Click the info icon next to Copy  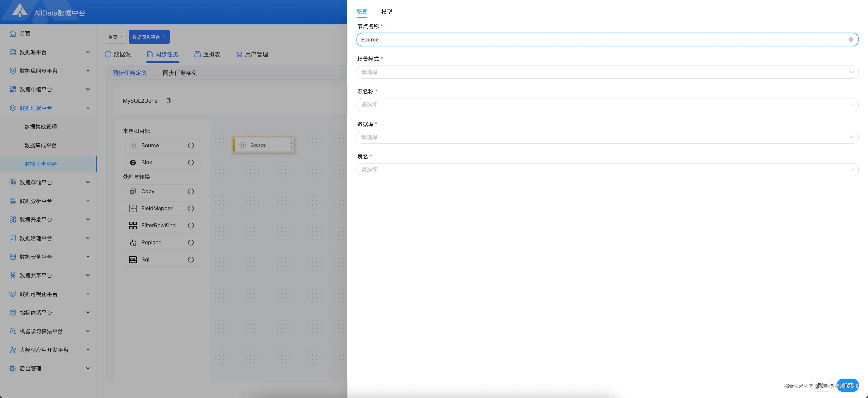pyautogui.click(x=191, y=191)
